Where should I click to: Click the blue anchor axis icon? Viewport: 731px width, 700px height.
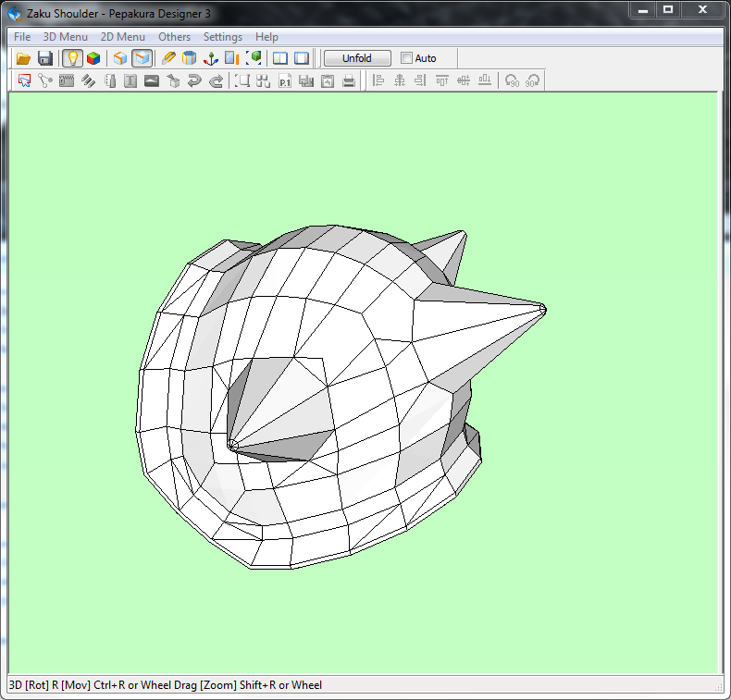click(211, 58)
